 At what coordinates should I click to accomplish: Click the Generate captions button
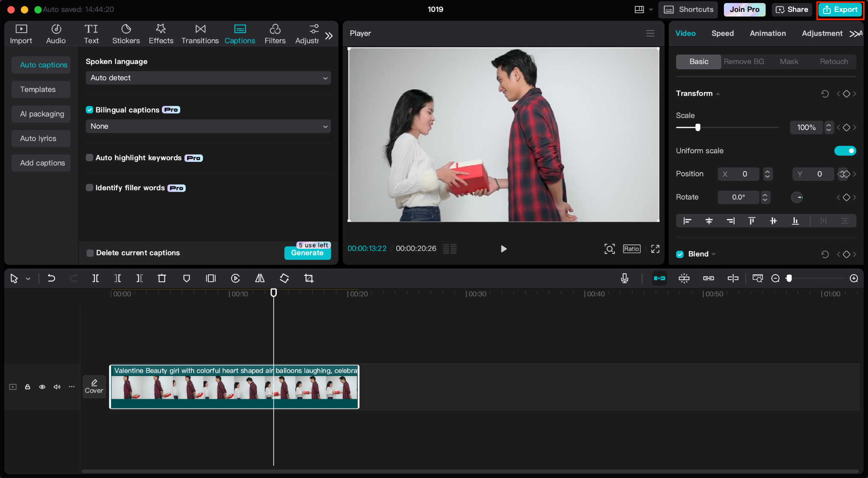coord(307,253)
